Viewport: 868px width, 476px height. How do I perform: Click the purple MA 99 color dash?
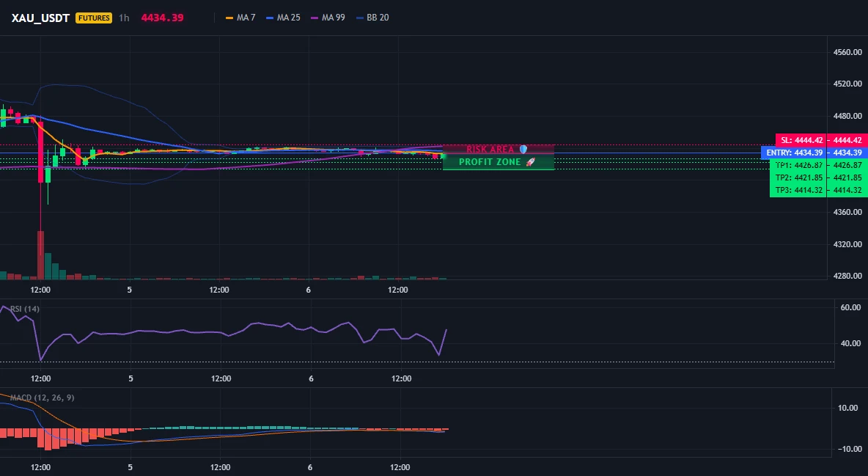tap(315, 18)
